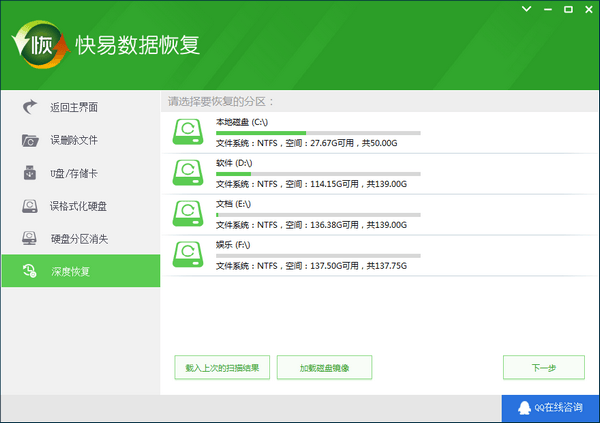The image size is (600, 423).
Task: Open the title bar dropdown arrow menu
Action: pyautogui.click(x=527, y=8)
